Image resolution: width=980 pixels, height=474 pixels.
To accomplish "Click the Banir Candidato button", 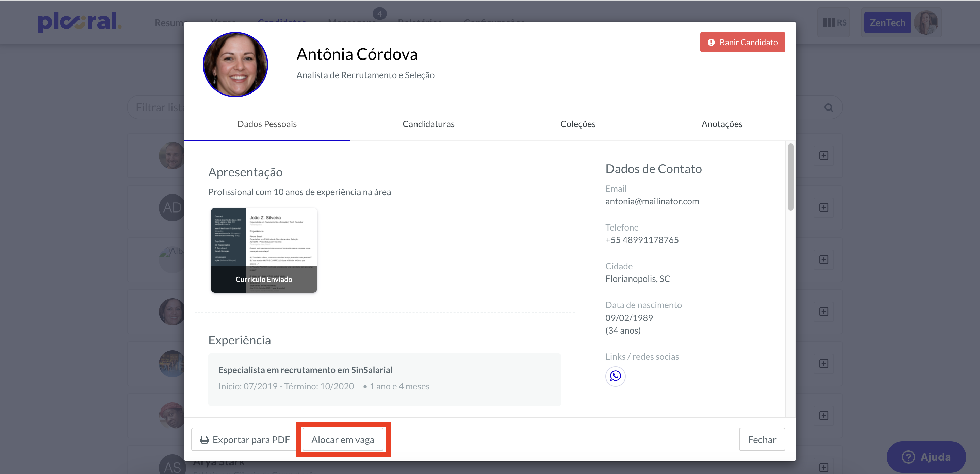I will coord(742,42).
